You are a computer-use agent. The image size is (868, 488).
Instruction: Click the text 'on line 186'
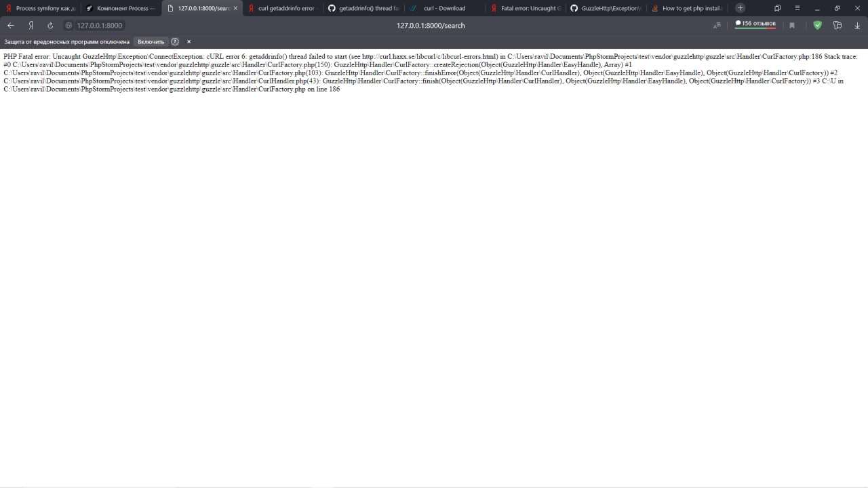(x=323, y=89)
